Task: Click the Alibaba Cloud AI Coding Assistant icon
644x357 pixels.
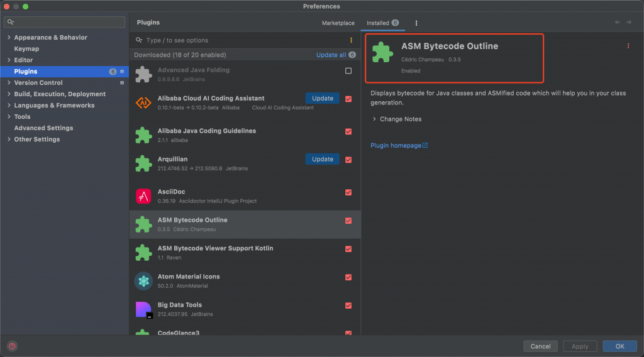Action: tap(143, 102)
